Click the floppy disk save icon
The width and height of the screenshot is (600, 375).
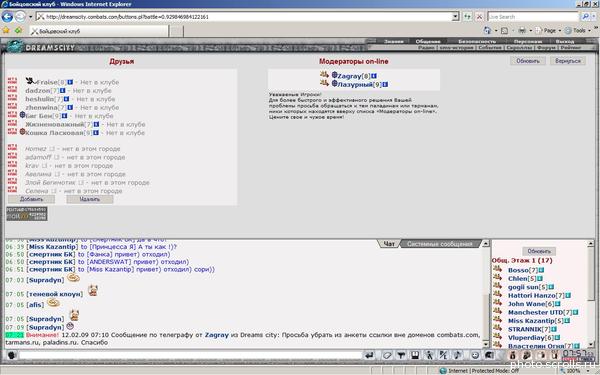(415, 355)
